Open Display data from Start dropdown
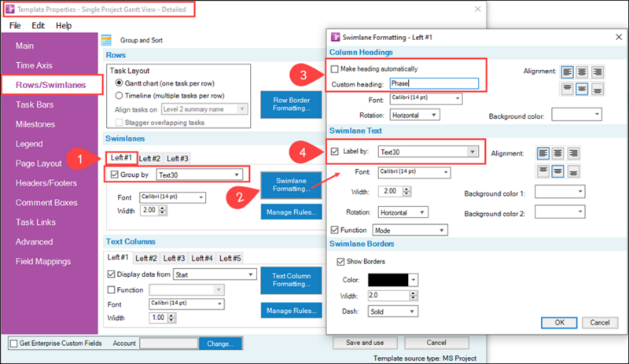Viewport: 629px width, 364px height. [215, 274]
